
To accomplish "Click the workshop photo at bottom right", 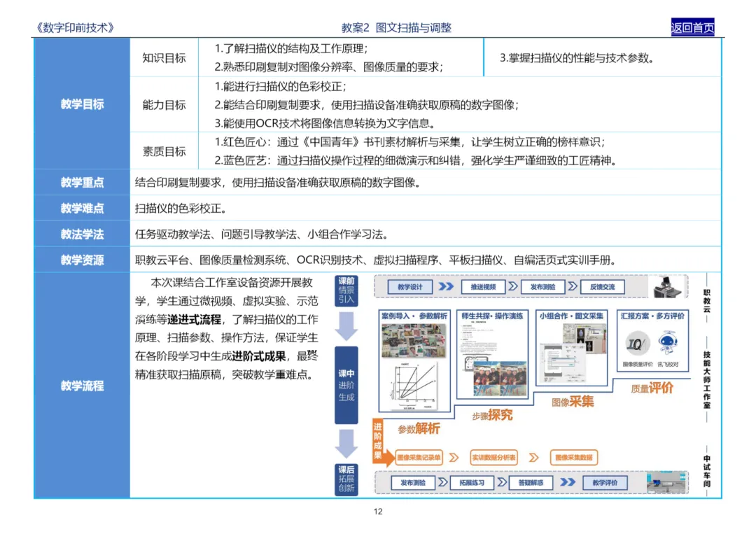I will click(666, 482).
